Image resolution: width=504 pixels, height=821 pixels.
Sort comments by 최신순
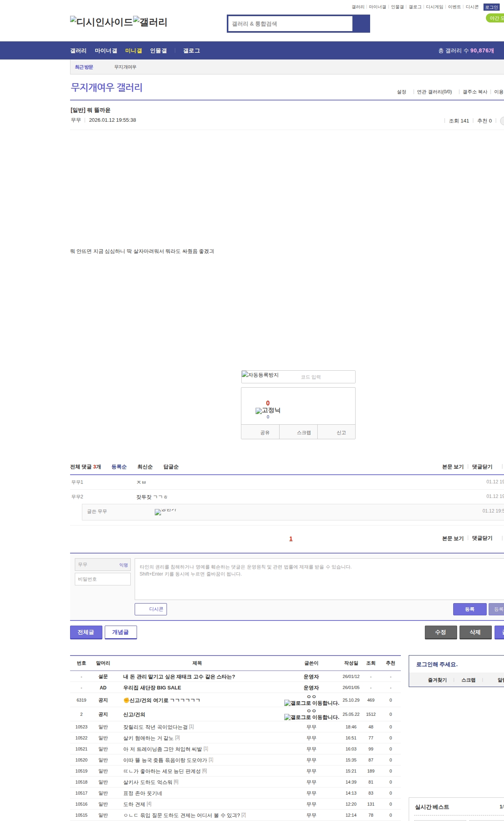[x=145, y=467]
